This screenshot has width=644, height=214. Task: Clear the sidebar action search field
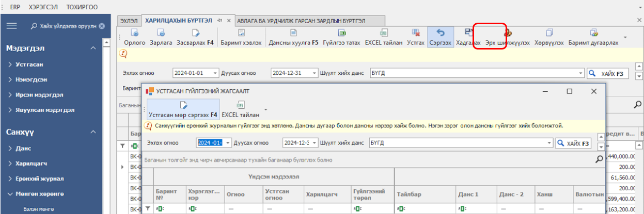[102, 26]
